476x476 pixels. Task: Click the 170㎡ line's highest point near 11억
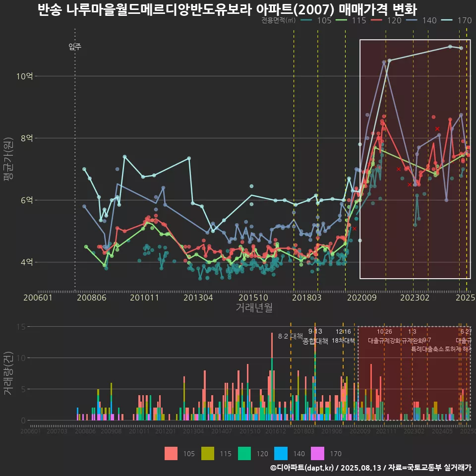point(450,47)
